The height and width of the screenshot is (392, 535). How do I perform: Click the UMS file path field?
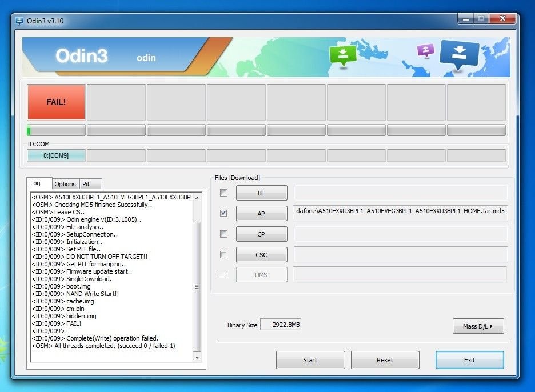click(x=400, y=275)
